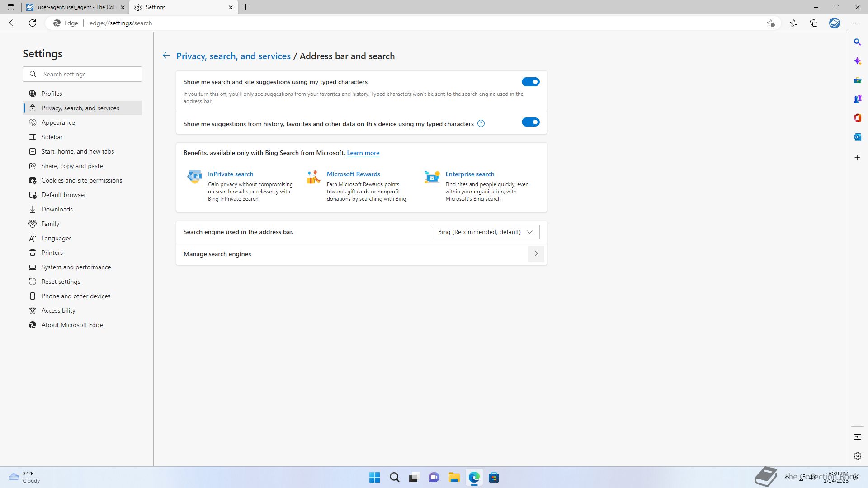The height and width of the screenshot is (488, 868).
Task: Disable search and site suggestions toggle
Action: tap(530, 82)
